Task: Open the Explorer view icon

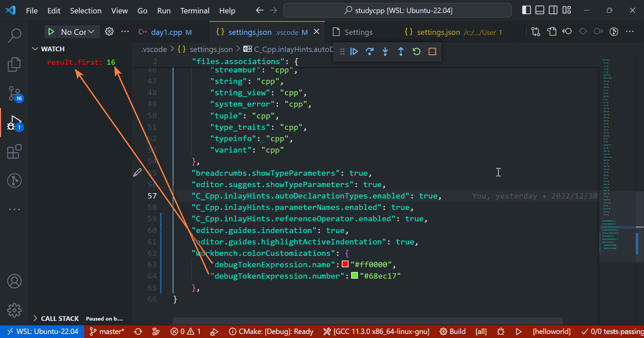Action: 14,64
